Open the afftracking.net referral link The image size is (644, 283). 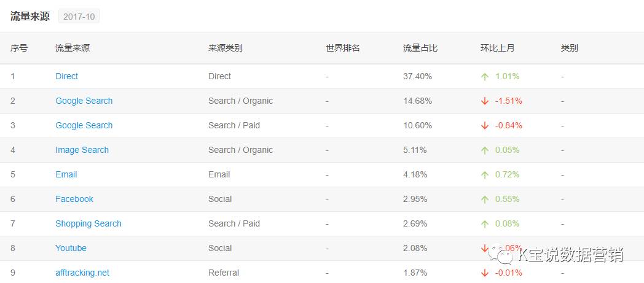(82, 273)
